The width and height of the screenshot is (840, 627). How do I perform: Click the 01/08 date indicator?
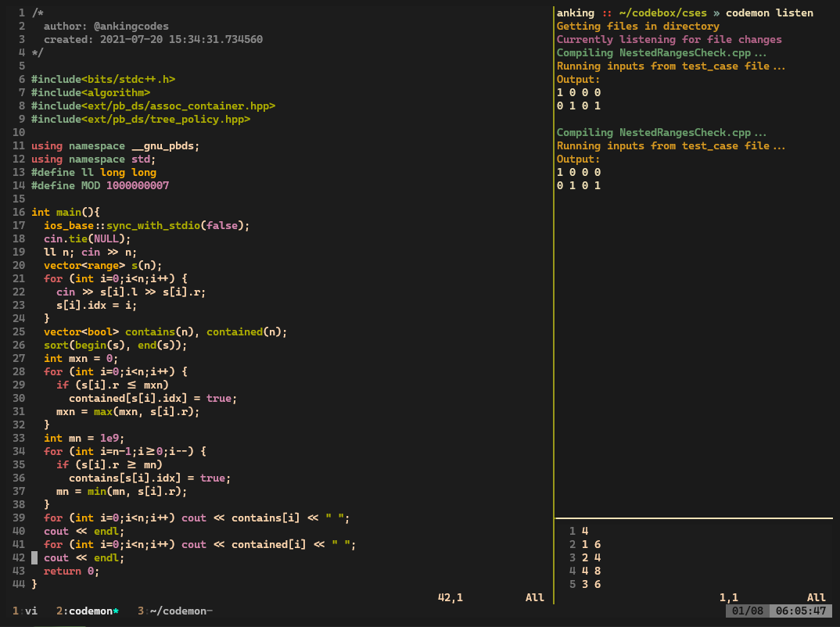[x=746, y=611]
